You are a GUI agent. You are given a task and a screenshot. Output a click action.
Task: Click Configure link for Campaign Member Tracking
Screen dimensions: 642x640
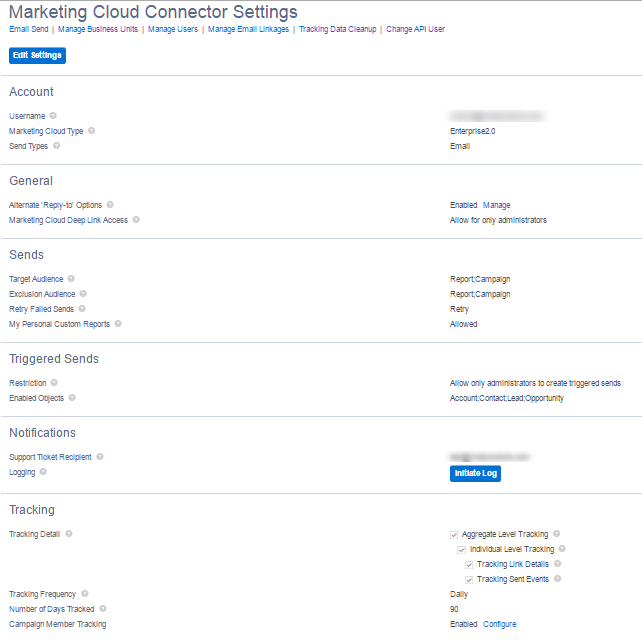tap(500, 624)
